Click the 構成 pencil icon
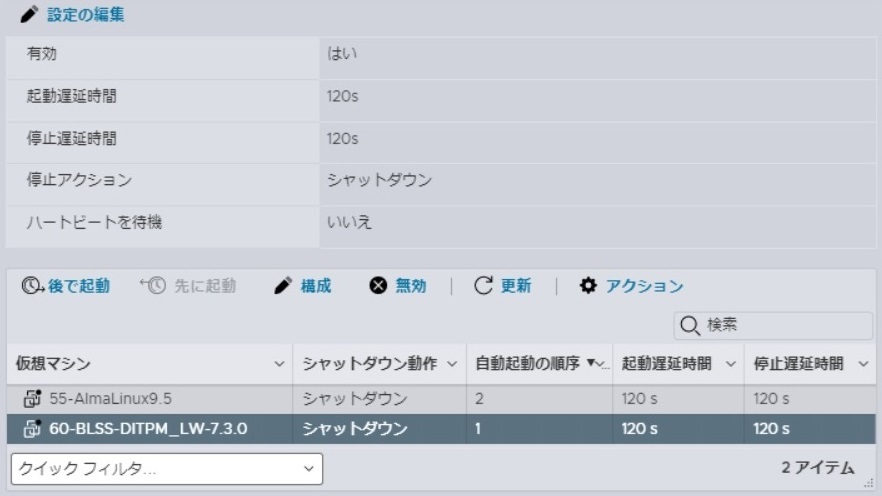Viewport: 882px width, 496px height. [284, 286]
